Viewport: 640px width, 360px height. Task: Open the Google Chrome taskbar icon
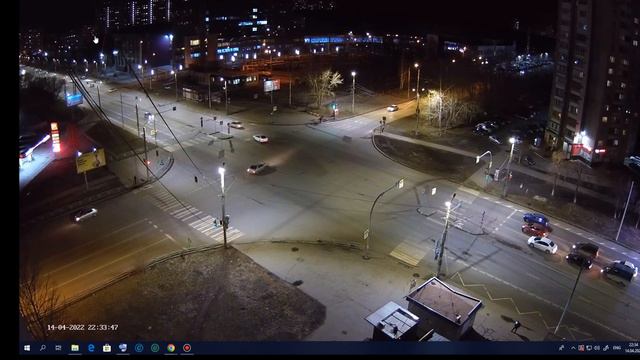(171, 348)
